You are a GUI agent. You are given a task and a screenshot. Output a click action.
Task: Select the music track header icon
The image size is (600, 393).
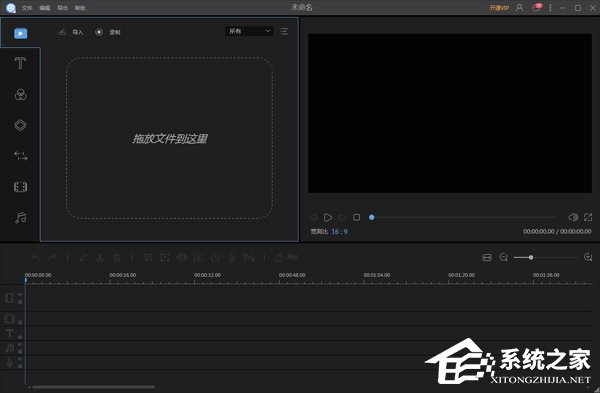[10, 348]
